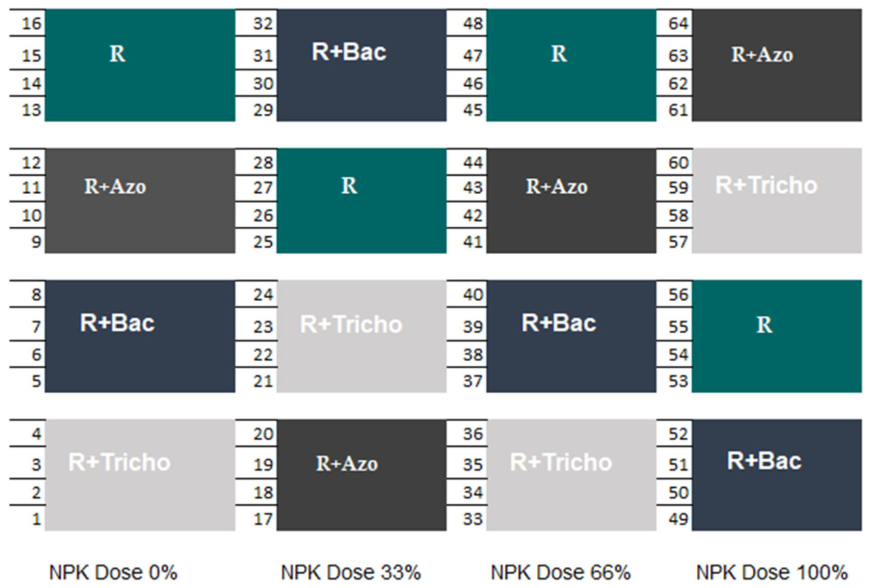Click plot number cell 16

33,25
